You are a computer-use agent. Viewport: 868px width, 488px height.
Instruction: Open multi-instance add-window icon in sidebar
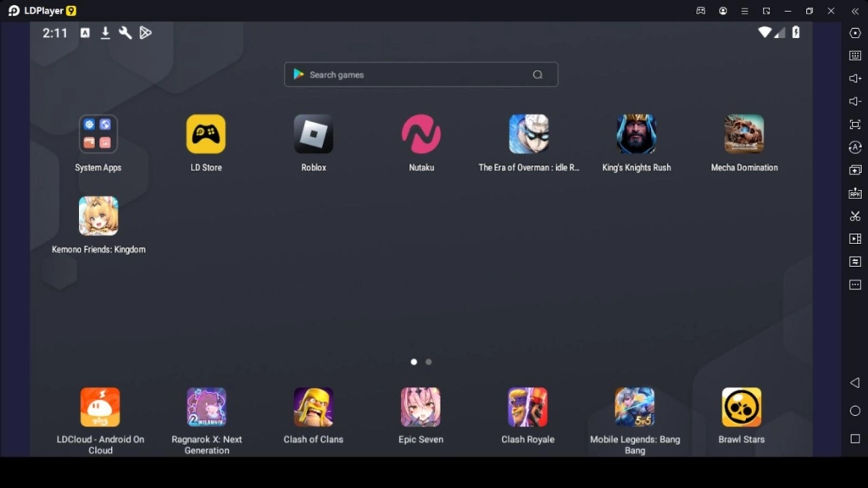(854, 169)
